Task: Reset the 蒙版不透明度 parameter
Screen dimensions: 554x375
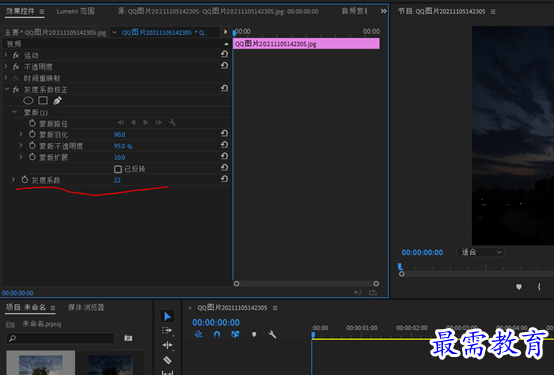Action: coord(224,145)
